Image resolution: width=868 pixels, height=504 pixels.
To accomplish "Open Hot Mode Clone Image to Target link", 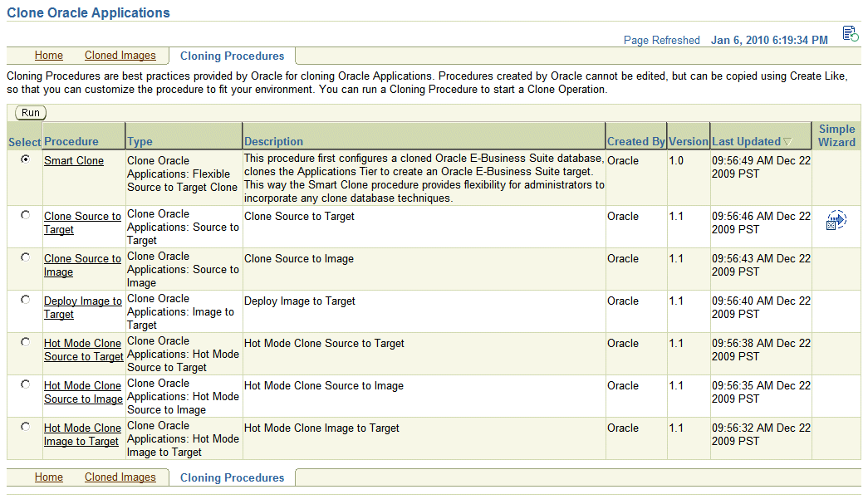I will click(x=82, y=434).
